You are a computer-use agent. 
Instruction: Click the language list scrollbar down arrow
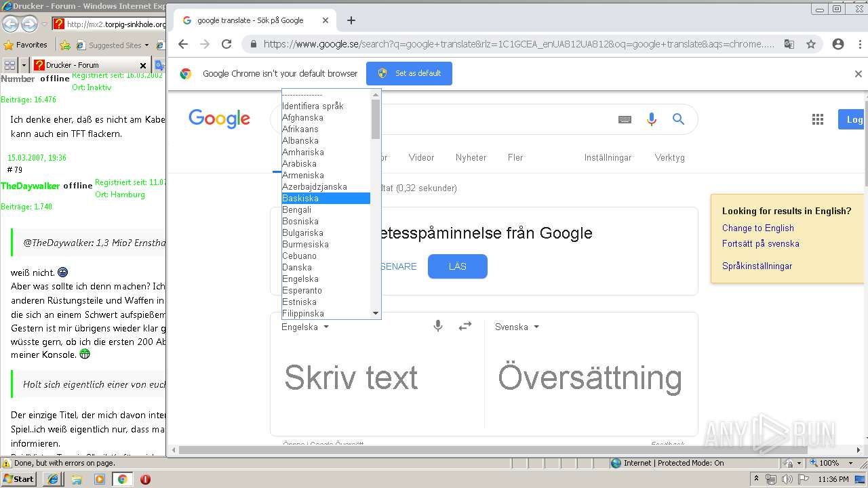pos(376,313)
